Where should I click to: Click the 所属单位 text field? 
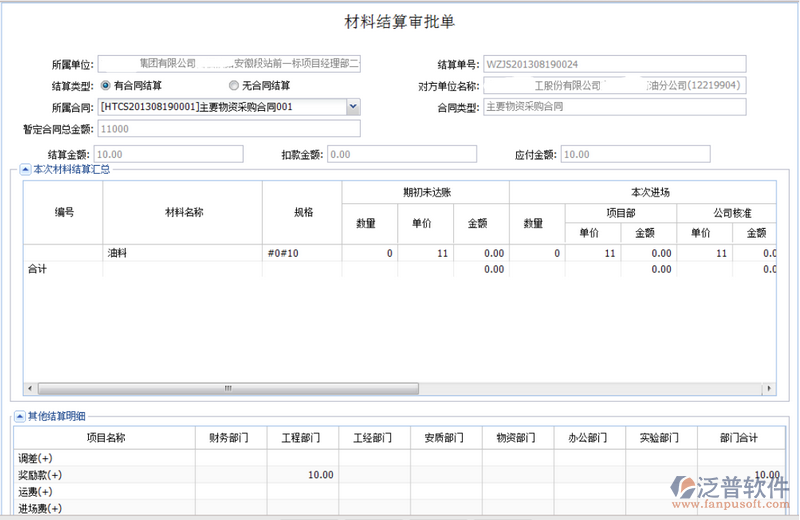pos(229,64)
